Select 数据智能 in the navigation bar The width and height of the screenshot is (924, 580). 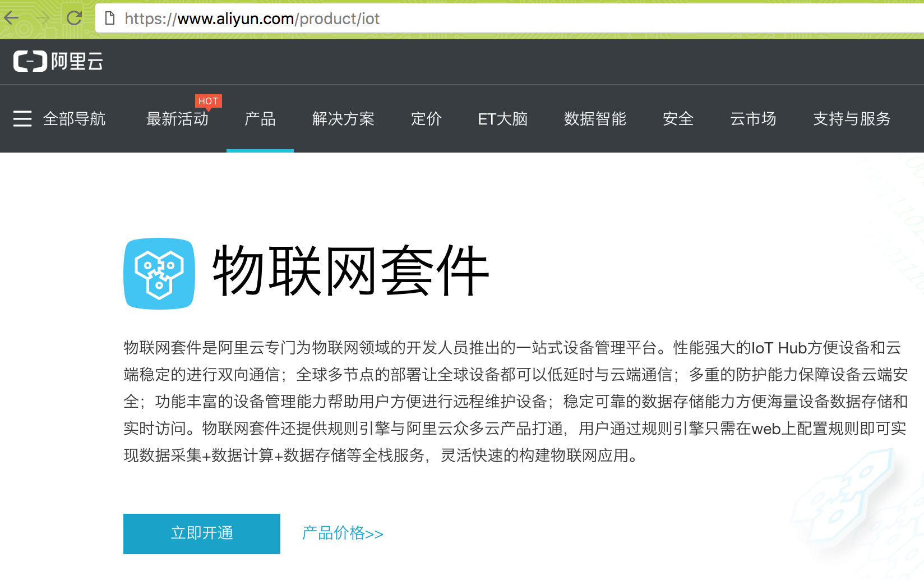[x=595, y=119]
